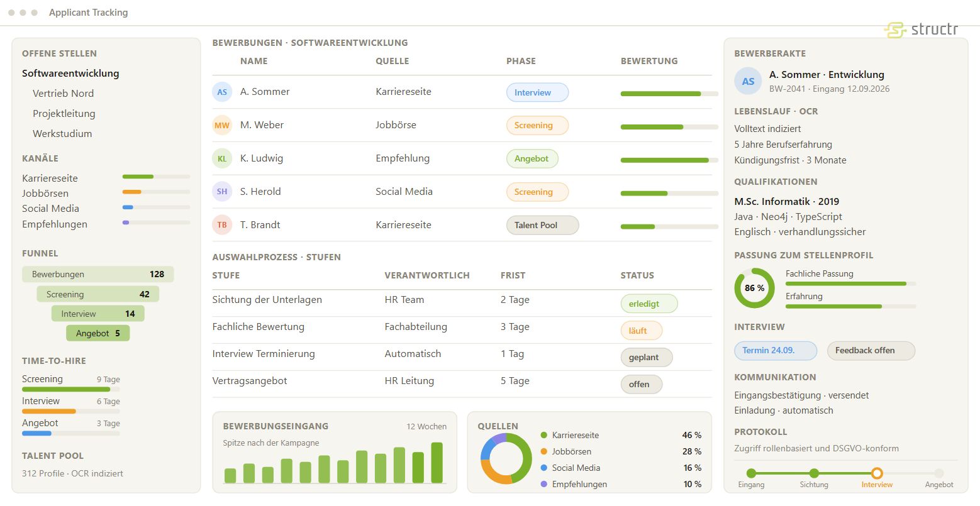Click the structr logo

coord(921,30)
